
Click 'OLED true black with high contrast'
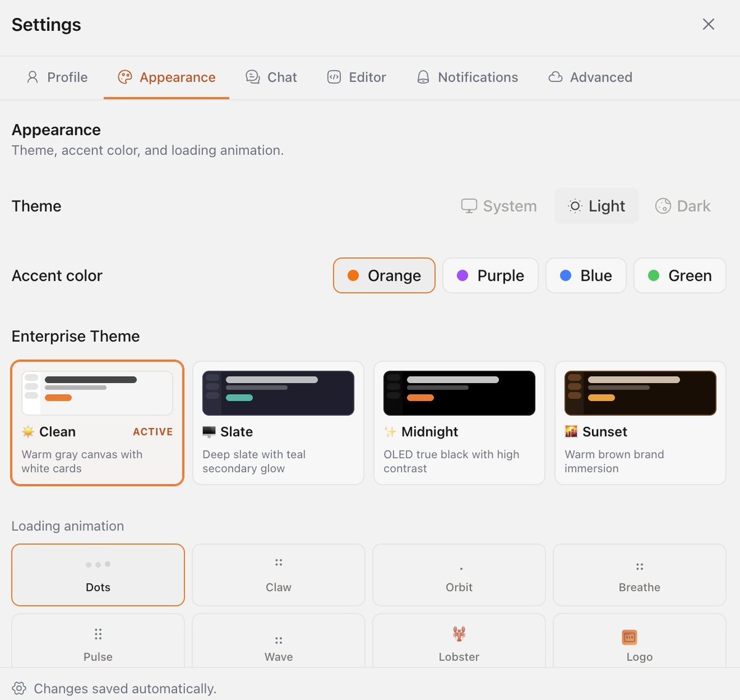pyautogui.click(x=451, y=461)
